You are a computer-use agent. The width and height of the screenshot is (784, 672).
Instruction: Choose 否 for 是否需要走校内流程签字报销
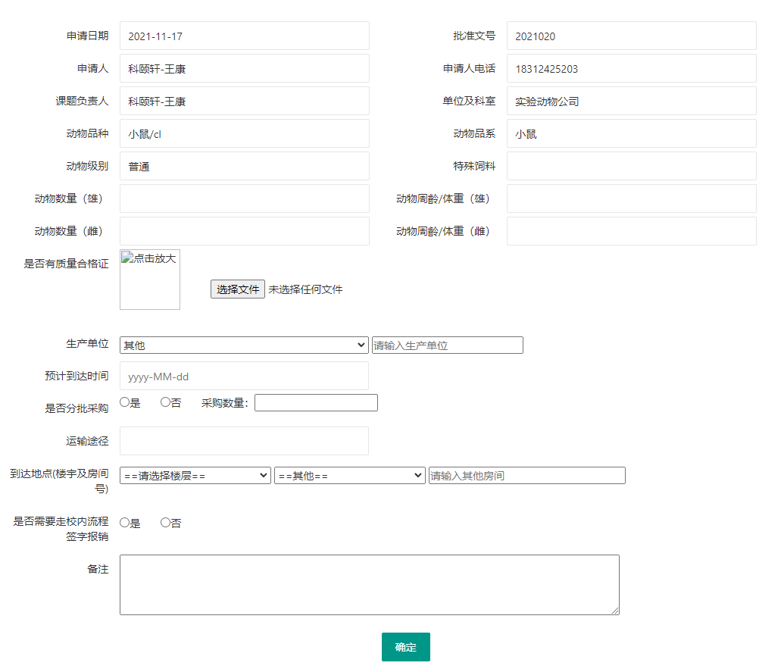(x=165, y=522)
